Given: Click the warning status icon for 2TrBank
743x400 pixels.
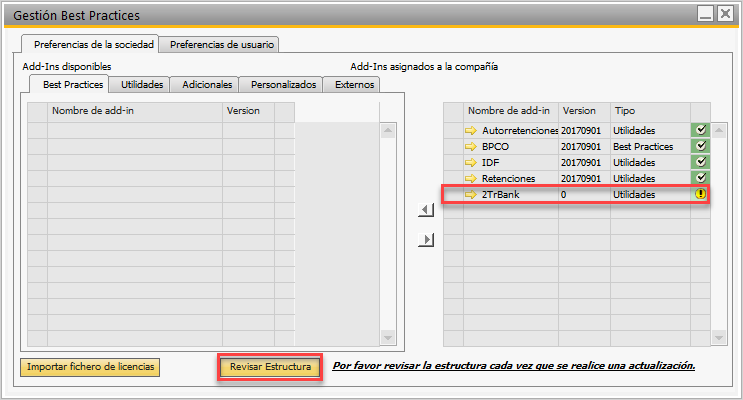Looking at the screenshot, I should point(700,194).
